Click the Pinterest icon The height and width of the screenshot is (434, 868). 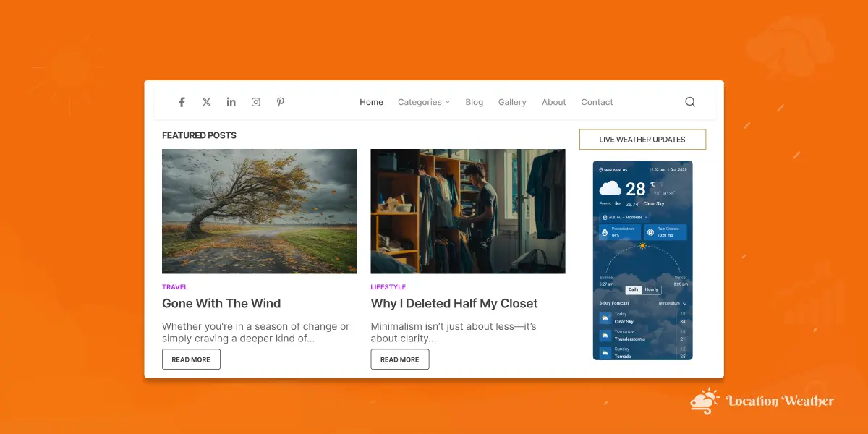[x=281, y=102]
